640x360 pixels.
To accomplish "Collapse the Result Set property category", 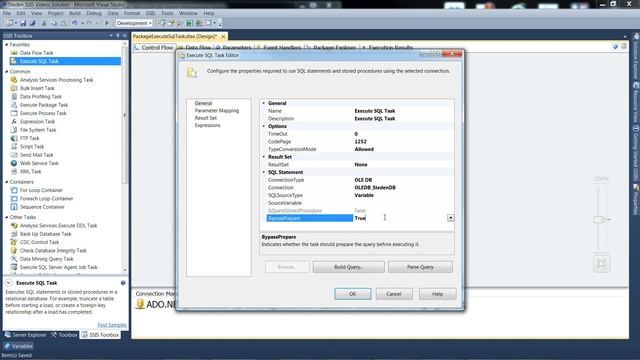I will 264,157.
